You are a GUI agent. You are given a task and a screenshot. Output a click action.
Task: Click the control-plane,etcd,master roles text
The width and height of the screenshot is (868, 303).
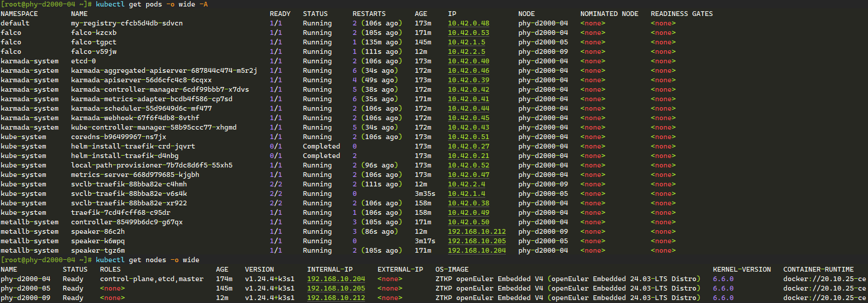(x=151, y=279)
